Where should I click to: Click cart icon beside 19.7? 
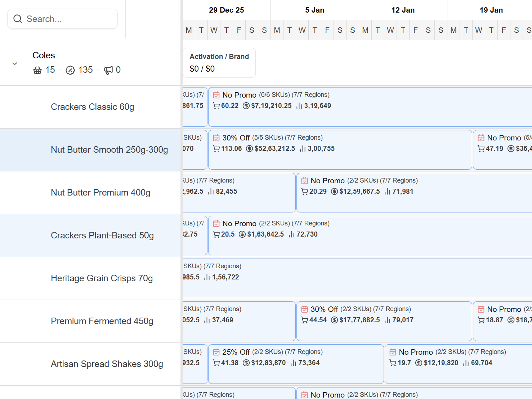point(393,363)
